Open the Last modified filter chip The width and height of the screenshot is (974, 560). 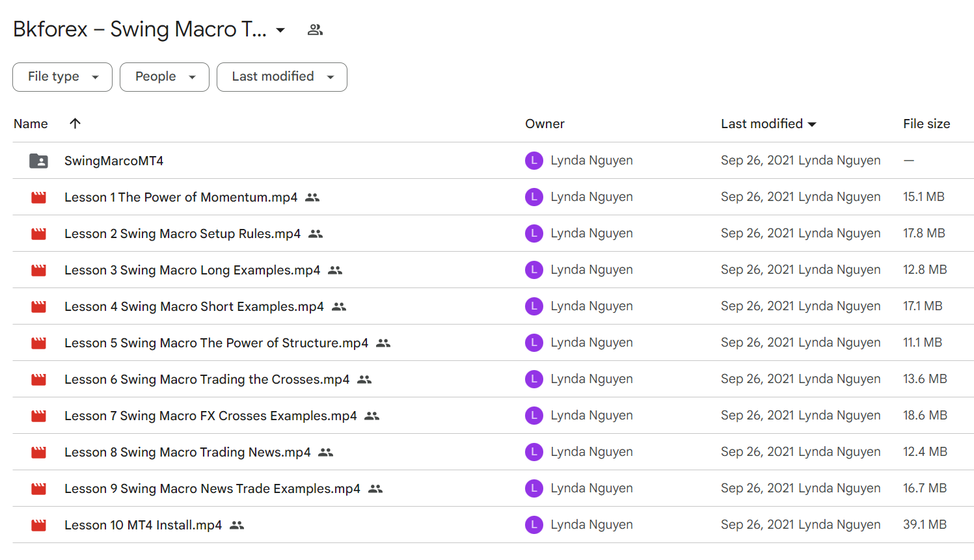coord(282,77)
